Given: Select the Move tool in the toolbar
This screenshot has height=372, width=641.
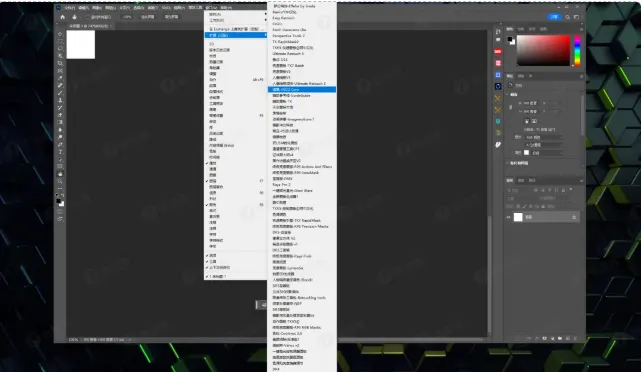Looking at the screenshot, I should pos(60,34).
